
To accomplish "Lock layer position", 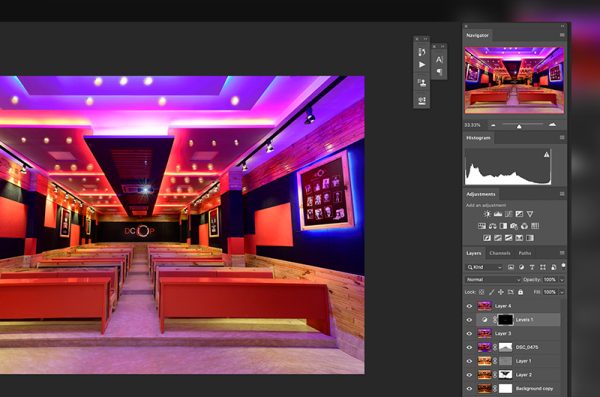I will 501,292.
